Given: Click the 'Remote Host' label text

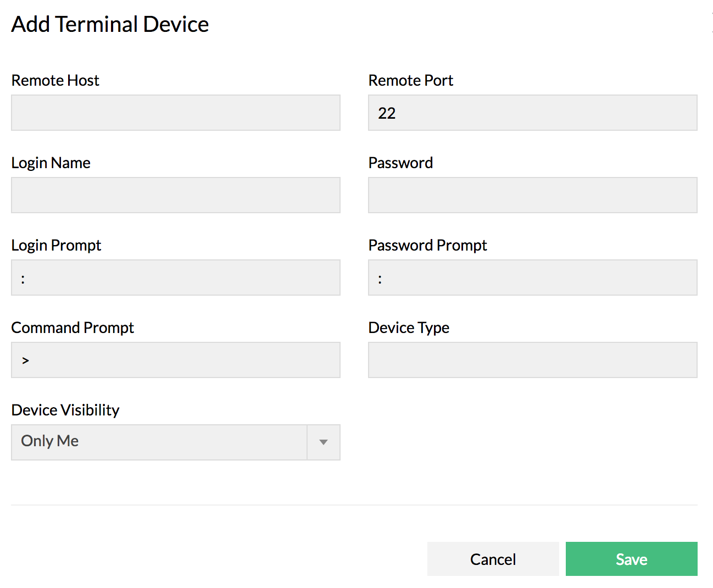Looking at the screenshot, I should point(55,80).
